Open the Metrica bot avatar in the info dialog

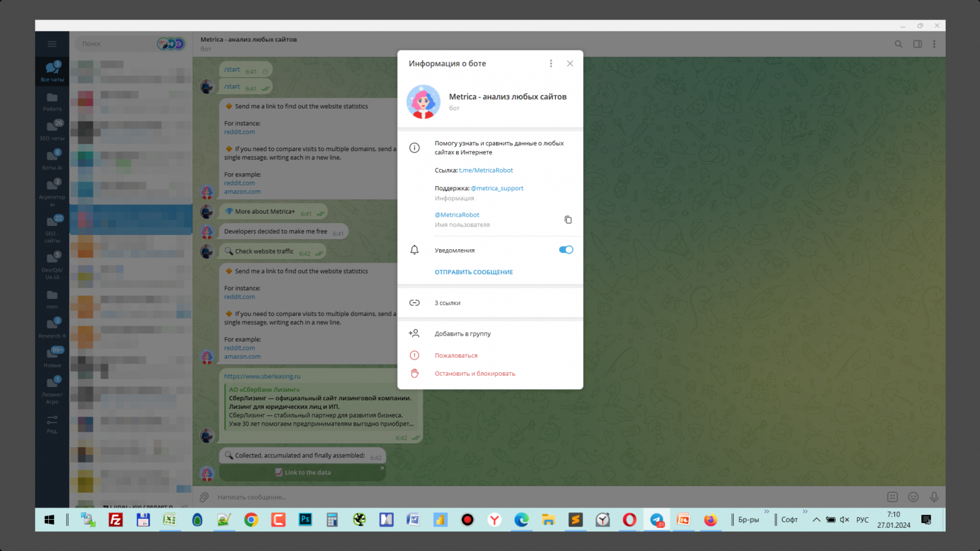tap(423, 102)
